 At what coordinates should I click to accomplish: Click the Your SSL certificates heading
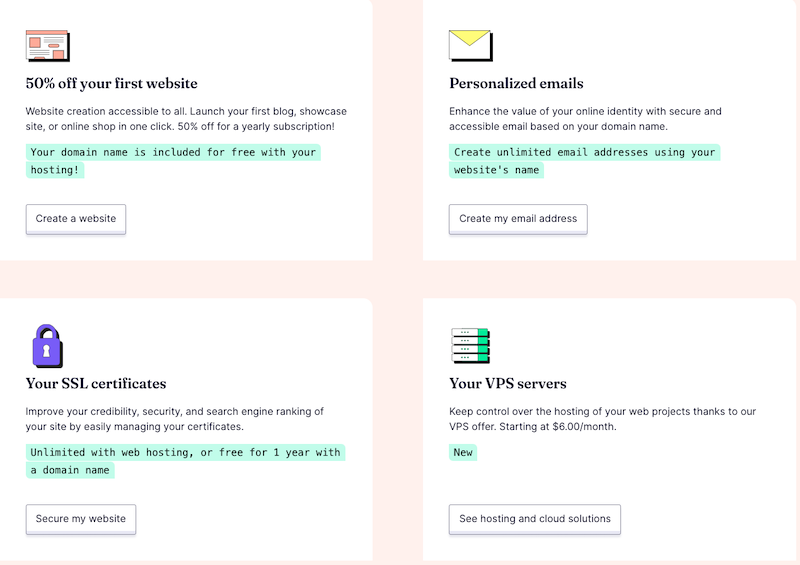[x=96, y=383]
